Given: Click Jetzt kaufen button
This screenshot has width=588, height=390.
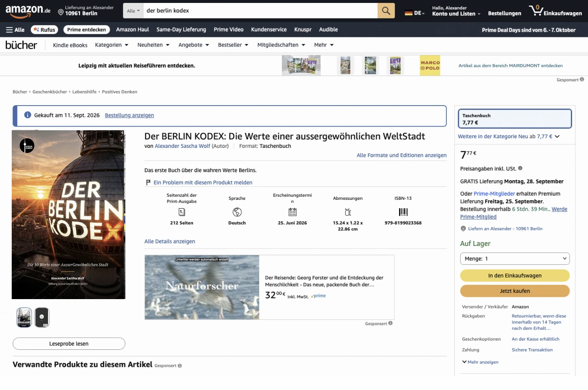Looking at the screenshot, I should coord(515,291).
